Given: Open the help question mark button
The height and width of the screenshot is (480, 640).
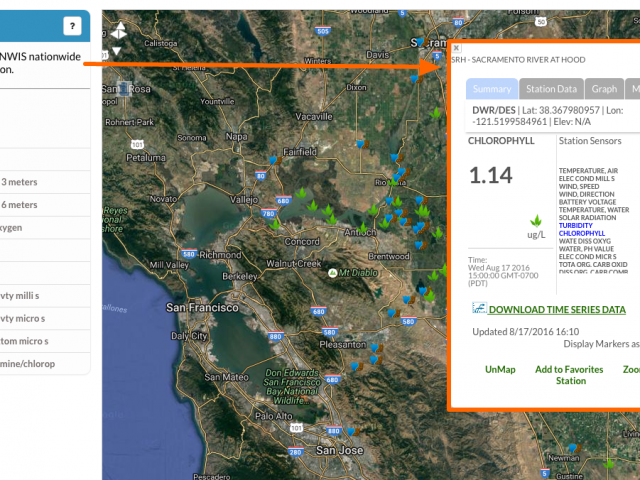Looking at the screenshot, I should (72, 26).
